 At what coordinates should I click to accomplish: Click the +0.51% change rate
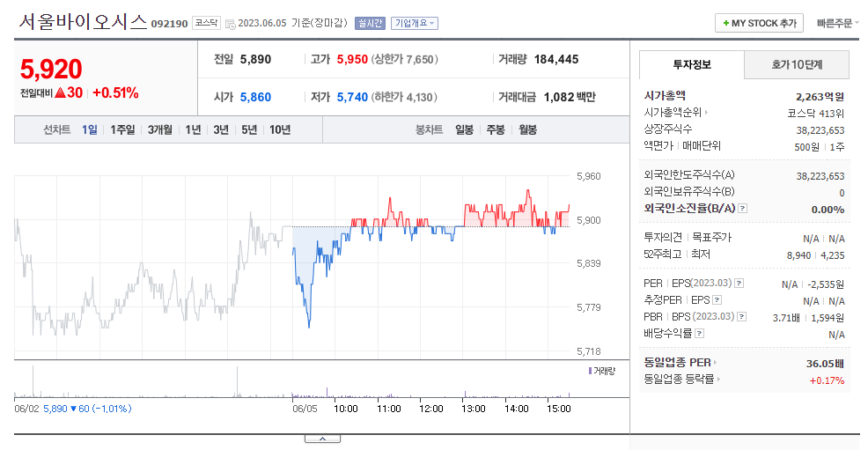pyautogui.click(x=115, y=93)
